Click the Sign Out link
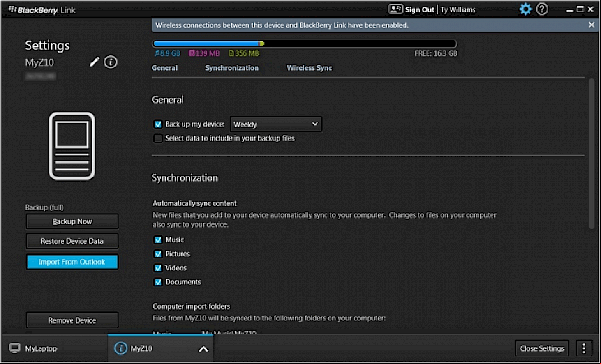Viewport: 601px width, 364px height. click(x=419, y=10)
